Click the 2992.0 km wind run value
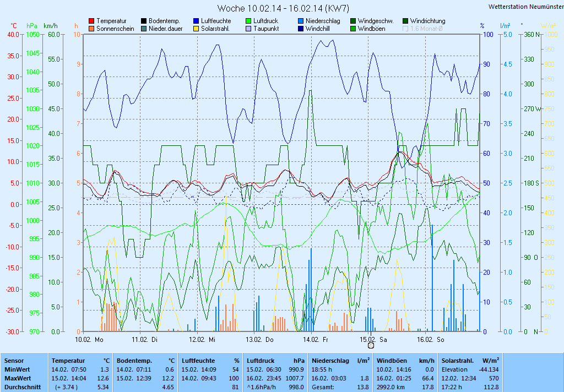This screenshot has width=564, height=392. [391, 388]
